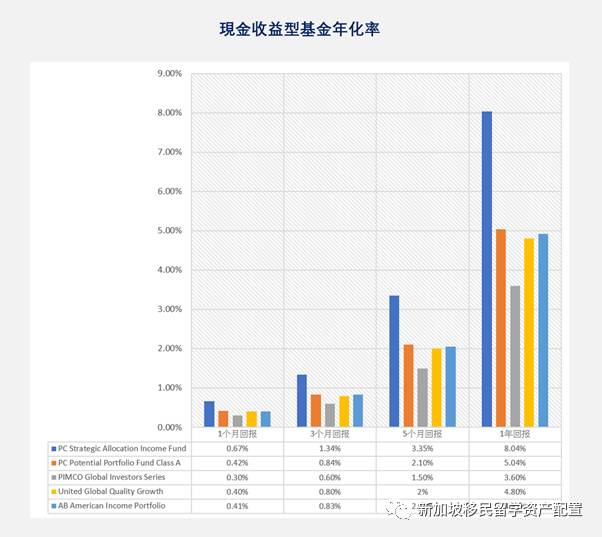This screenshot has width=602, height=537.
Task: Click the gray bar in the 1年回报 group
Action: [x=515, y=356]
